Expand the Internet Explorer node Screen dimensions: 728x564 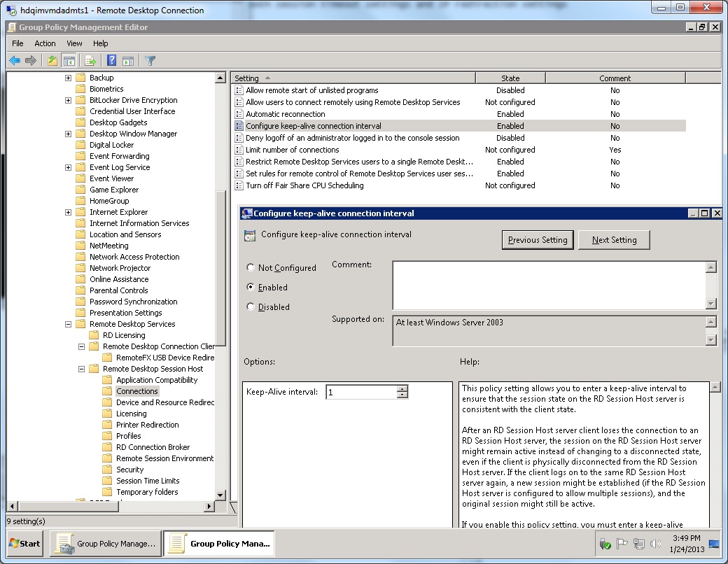69,212
